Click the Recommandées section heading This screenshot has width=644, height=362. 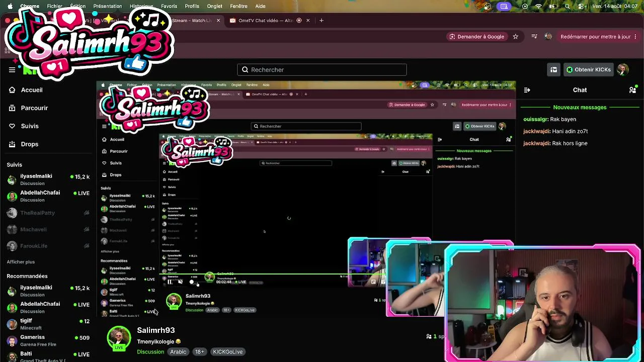click(27, 276)
